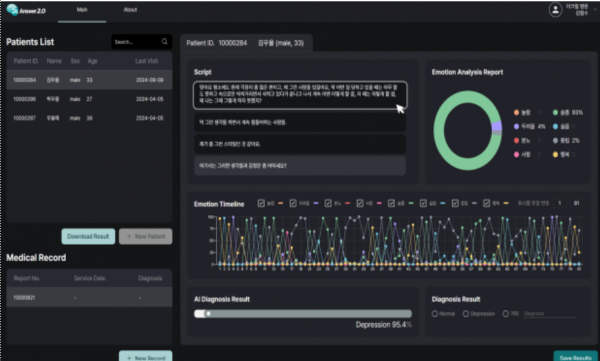Click the search magnifier icon in Patients List
The image size is (600, 361).
tap(165, 41)
